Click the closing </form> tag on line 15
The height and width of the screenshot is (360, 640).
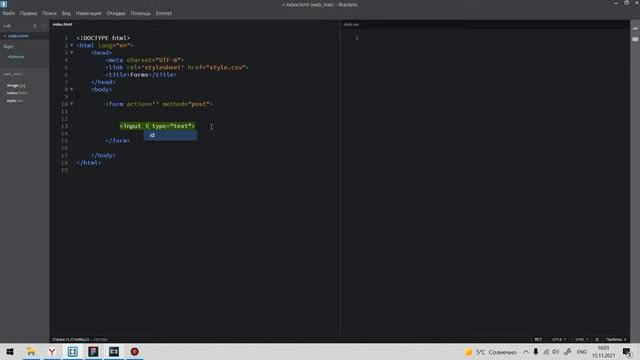click(x=118, y=141)
